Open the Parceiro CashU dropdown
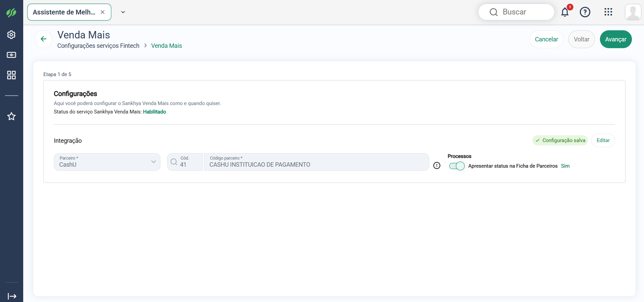Viewport: 644px width, 302px height. pos(107,162)
